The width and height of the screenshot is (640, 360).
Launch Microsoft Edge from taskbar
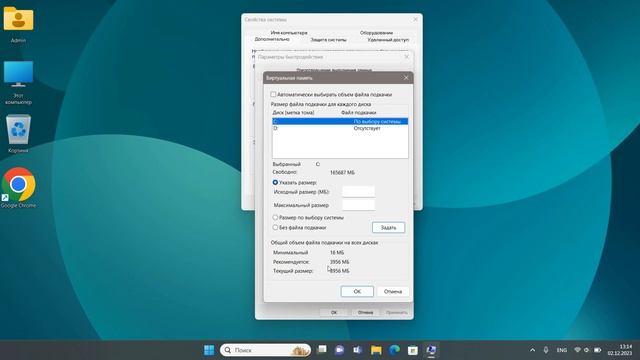pos(394,350)
